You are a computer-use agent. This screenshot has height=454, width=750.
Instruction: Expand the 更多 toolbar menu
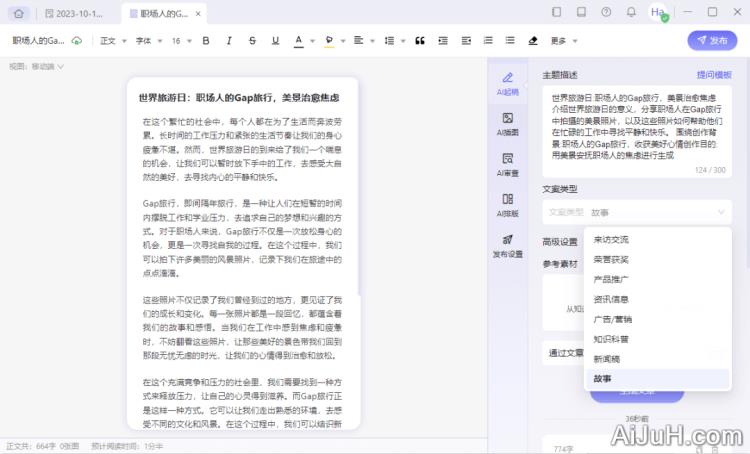(x=562, y=41)
